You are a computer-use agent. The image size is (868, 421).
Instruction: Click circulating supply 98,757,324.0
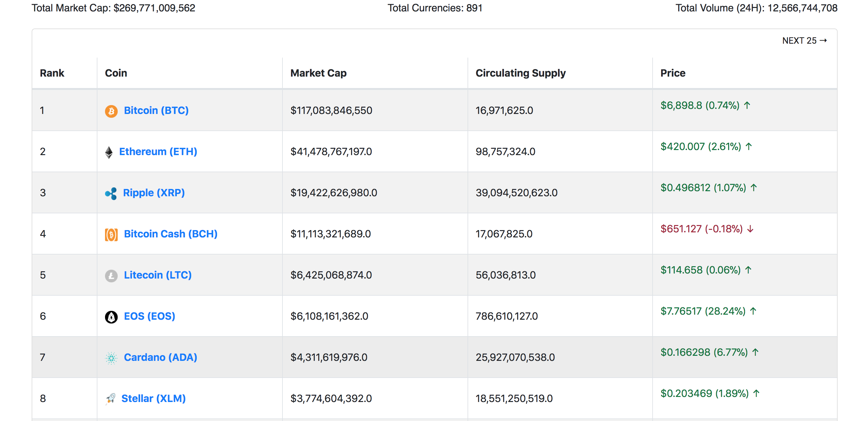pyautogui.click(x=505, y=152)
